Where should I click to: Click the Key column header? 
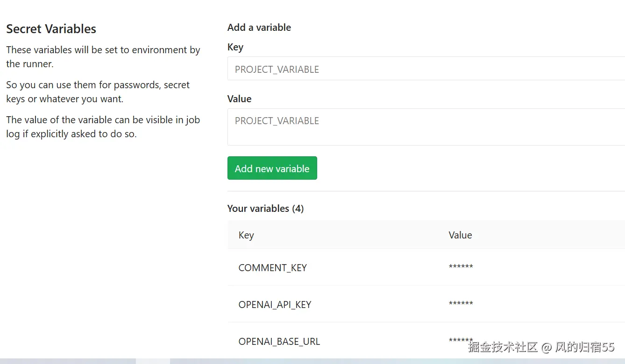[246, 235]
